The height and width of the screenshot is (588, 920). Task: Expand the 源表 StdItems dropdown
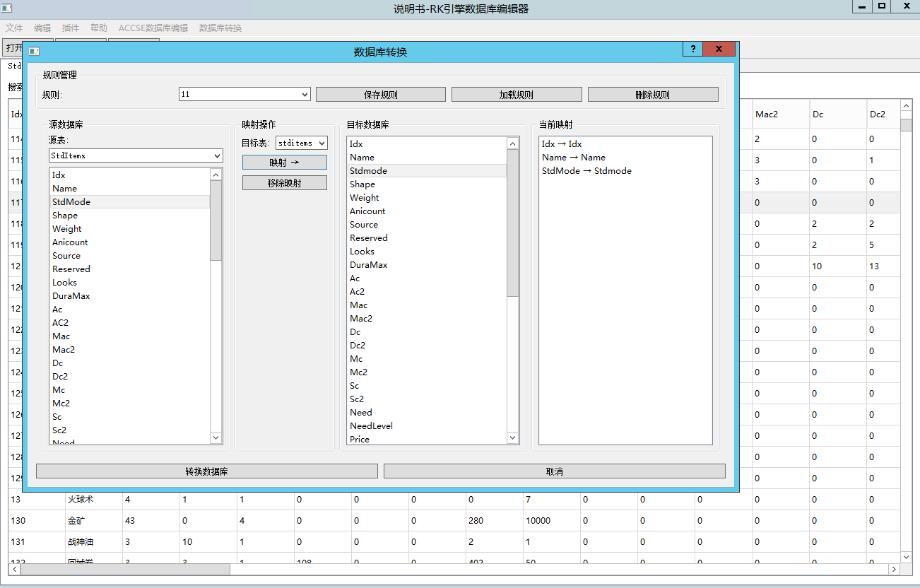136,155
